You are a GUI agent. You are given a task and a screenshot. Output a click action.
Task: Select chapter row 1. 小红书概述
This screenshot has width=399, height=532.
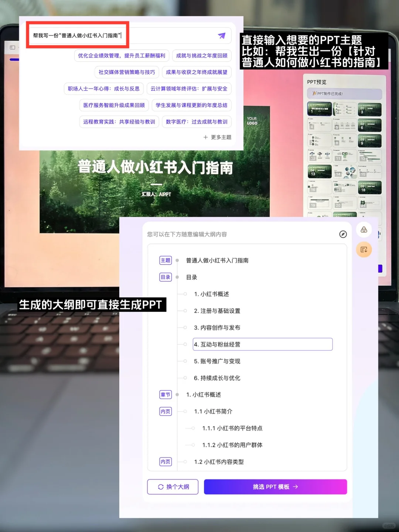[x=204, y=395]
